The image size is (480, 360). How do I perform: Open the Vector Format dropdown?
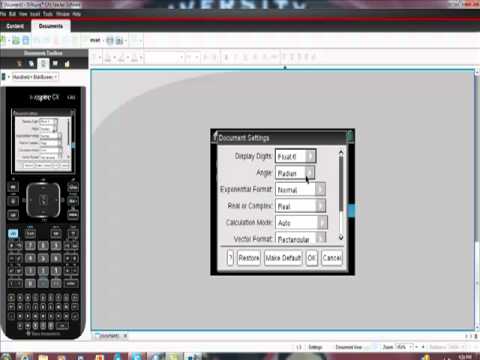click(300, 238)
